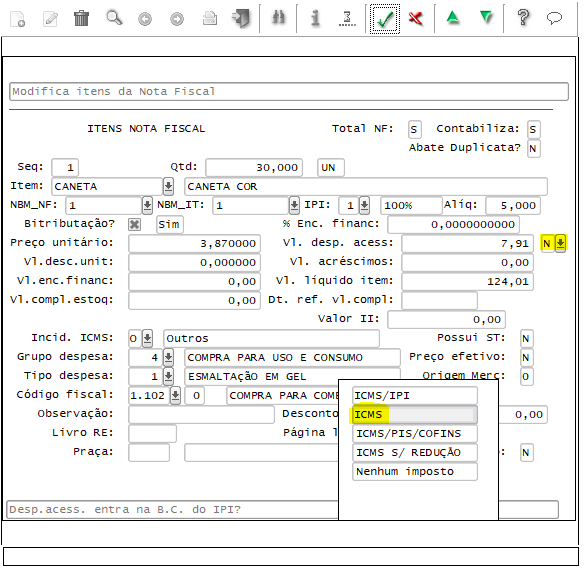
Task: Click the new document toolbar icon
Action: [18, 19]
